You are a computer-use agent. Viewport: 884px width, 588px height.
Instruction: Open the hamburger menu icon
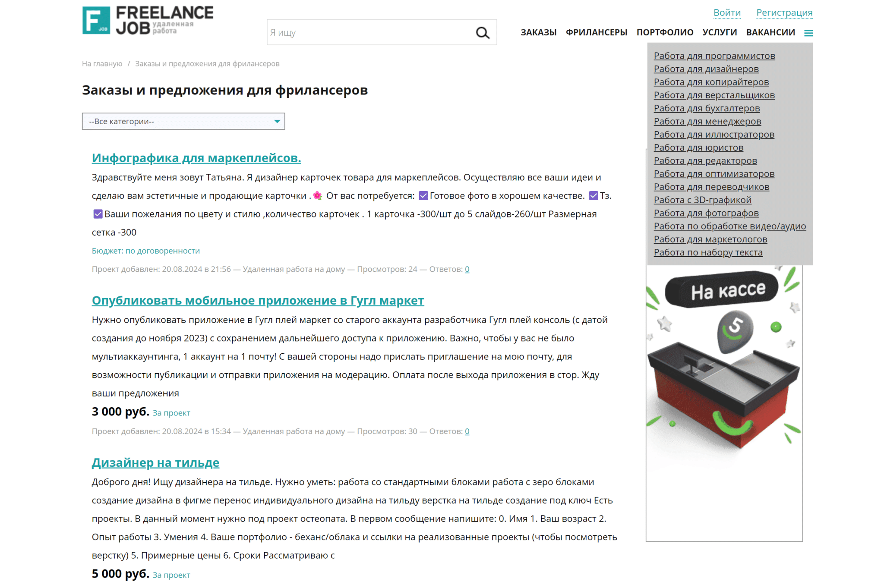pyautogui.click(x=808, y=33)
